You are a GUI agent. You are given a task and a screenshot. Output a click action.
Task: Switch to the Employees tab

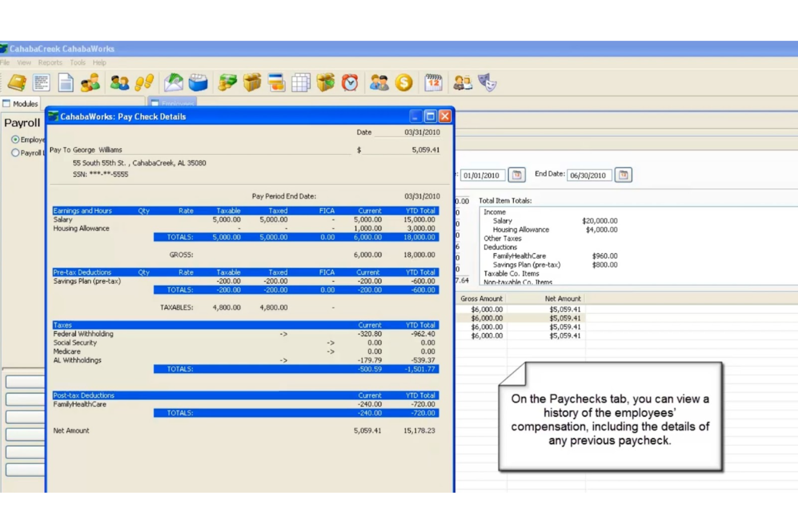coord(173,103)
